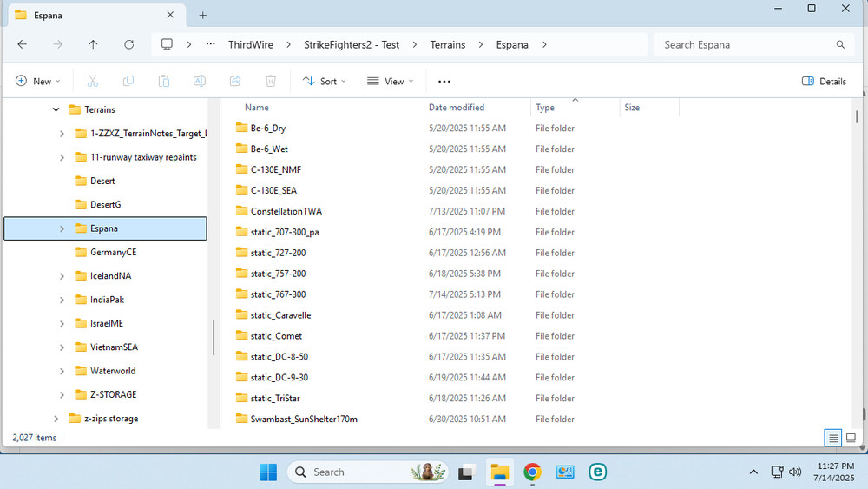This screenshot has width=868, height=489.
Task: Select IsraelME folder in tree
Action: point(106,323)
